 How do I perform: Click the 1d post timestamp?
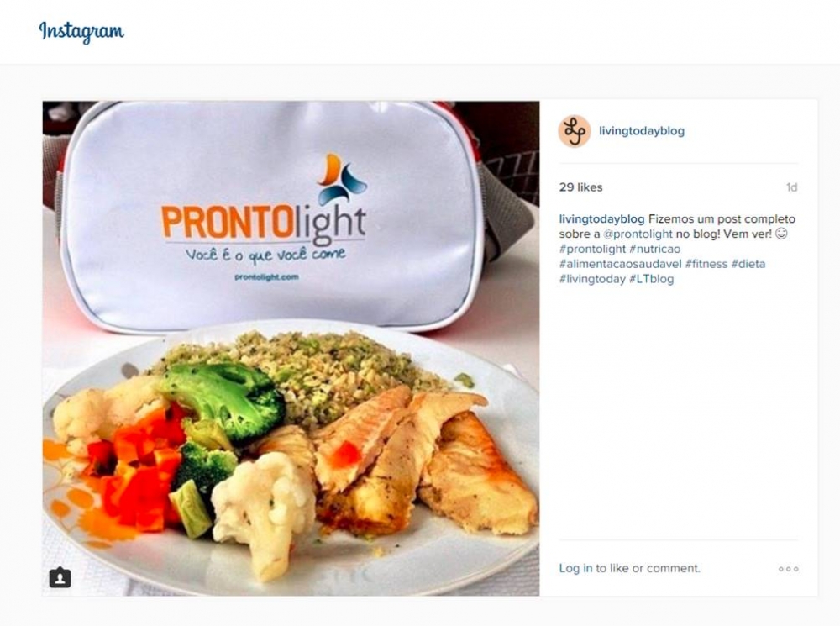(x=791, y=187)
